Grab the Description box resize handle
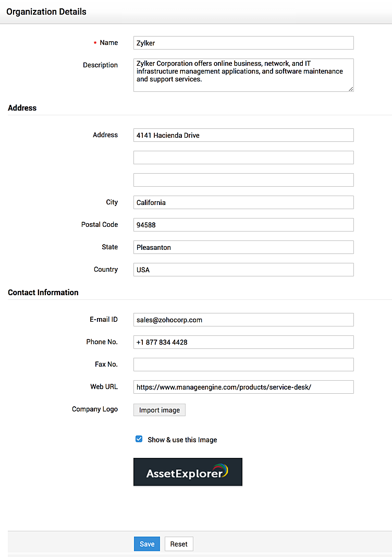 tap(351, 89)
